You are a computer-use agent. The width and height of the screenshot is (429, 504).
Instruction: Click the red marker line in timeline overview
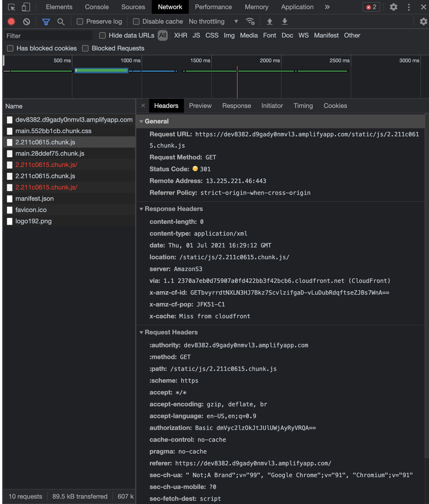pyautogui.click(x=237, y=82)
